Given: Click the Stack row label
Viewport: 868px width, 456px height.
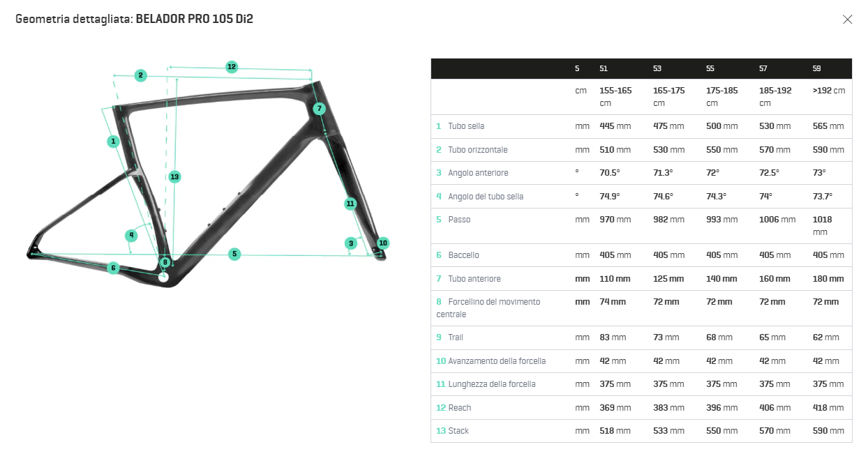Looking at the screenshot, I should click(458, 431).
